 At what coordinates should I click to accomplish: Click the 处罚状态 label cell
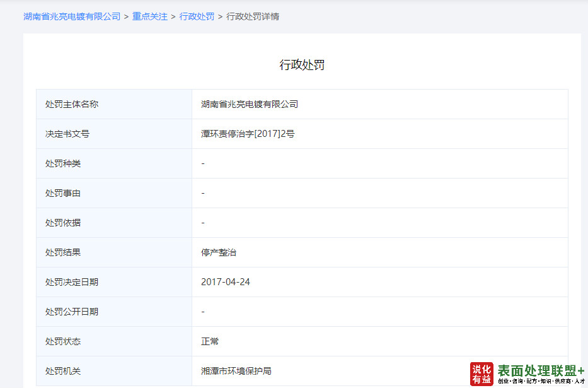point(114,341)
